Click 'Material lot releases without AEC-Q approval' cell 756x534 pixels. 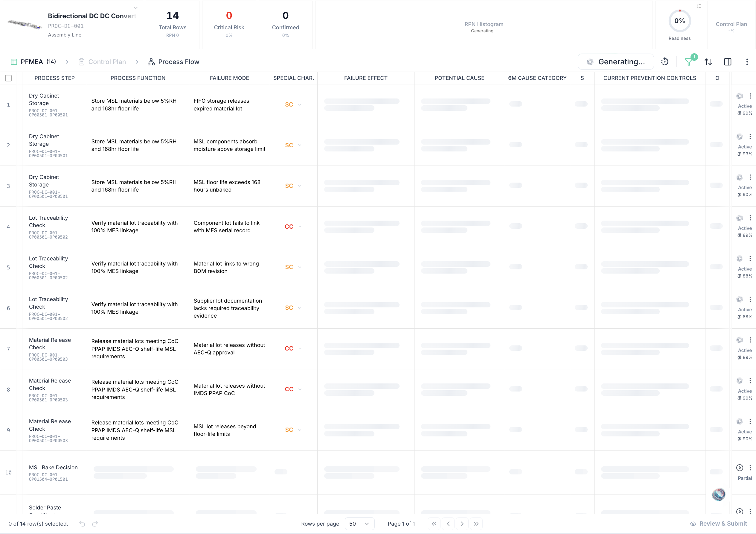(x=229, y=349)
